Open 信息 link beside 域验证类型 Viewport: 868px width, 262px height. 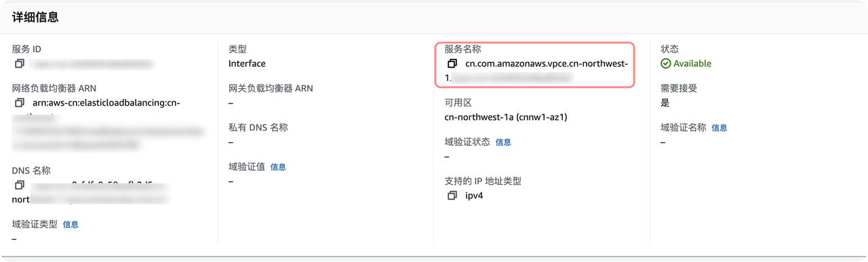pyautogui.click(x=71, y=224)
